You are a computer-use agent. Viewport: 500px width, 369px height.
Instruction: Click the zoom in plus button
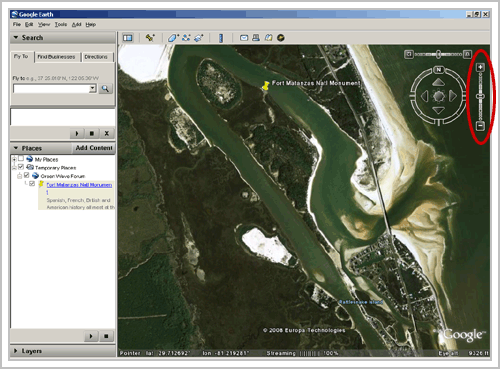click(480, 67)
